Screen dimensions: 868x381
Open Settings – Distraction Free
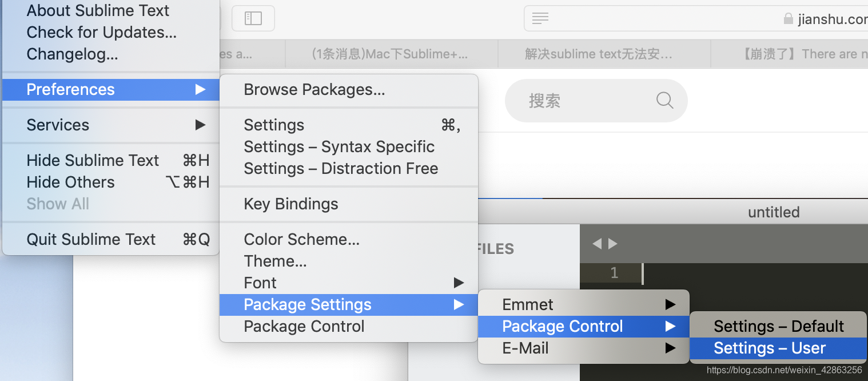click(349, 168)
